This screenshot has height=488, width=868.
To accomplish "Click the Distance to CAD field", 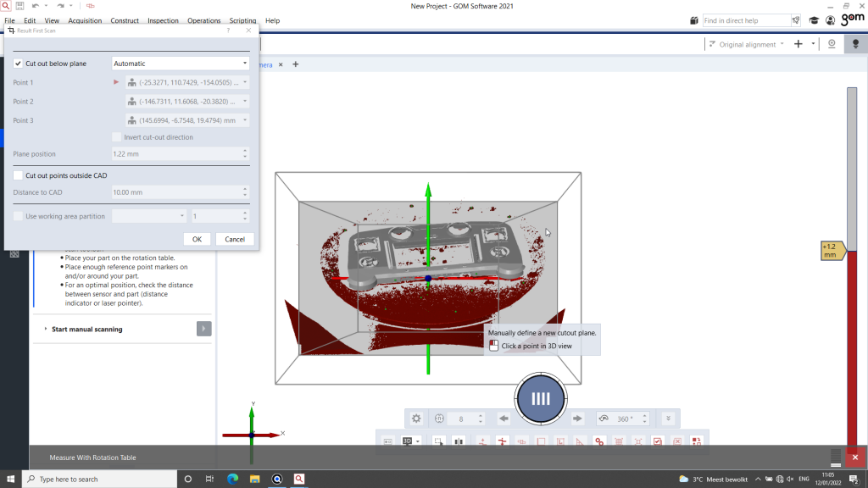I will tap(180, 192).
